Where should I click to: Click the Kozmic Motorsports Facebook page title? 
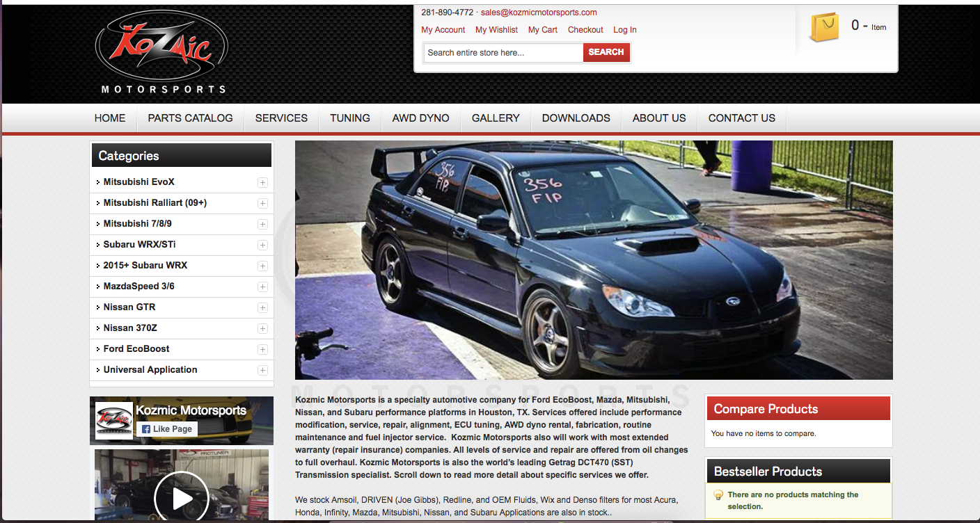coord(191,410)
